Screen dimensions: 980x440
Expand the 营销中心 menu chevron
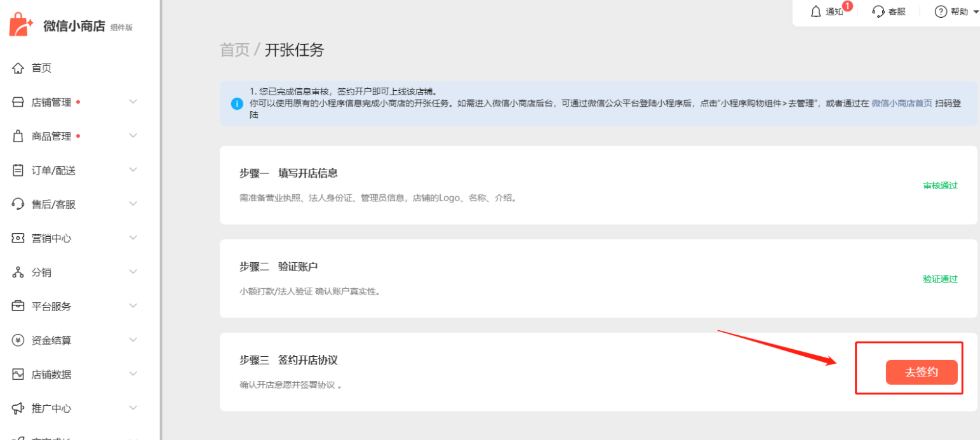pos(133,237)
